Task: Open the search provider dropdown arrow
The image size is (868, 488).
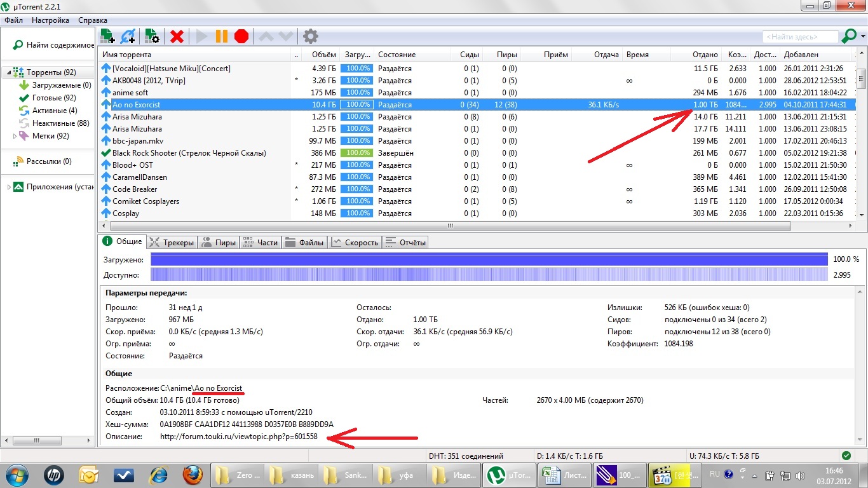Action: pos(862,37)
